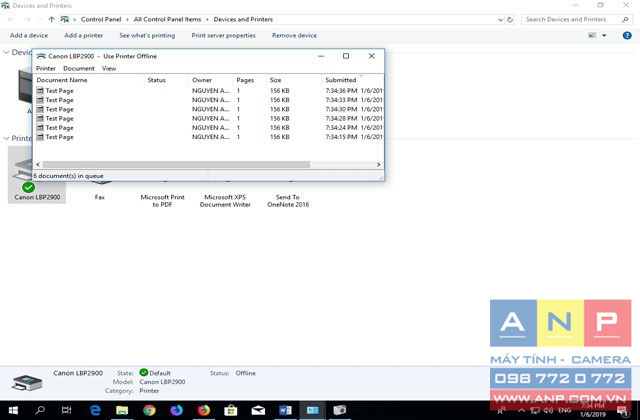Select Microsoft XPS Document Writer
The width and height of the screenshot is (640, 420).
(225, 201)
